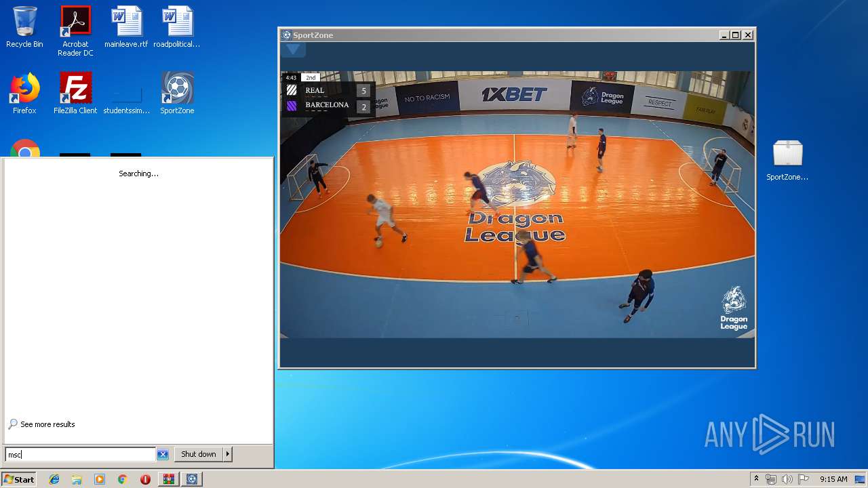Image resolution: width=868 pixels, height=488 pixels.
Task: Launch Firefox from the desktop
Action: pos(24,94)
